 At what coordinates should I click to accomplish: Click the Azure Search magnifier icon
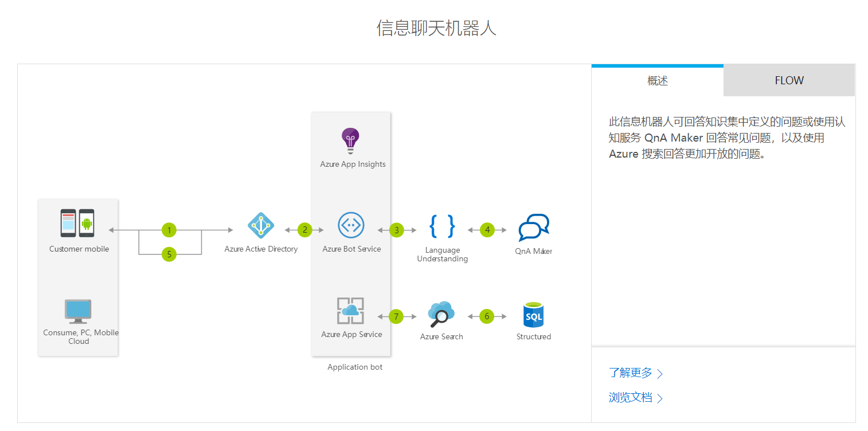(x=441, y=312)
